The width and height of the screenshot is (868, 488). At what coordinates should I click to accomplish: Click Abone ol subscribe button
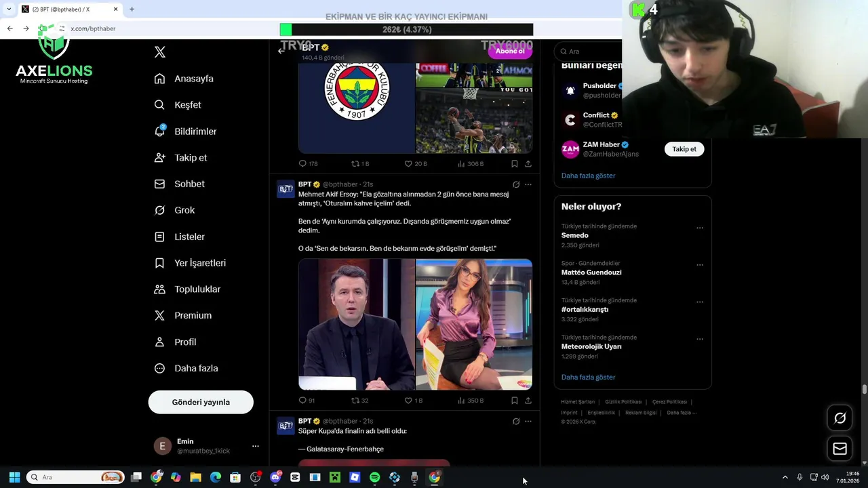click(510, 51)
